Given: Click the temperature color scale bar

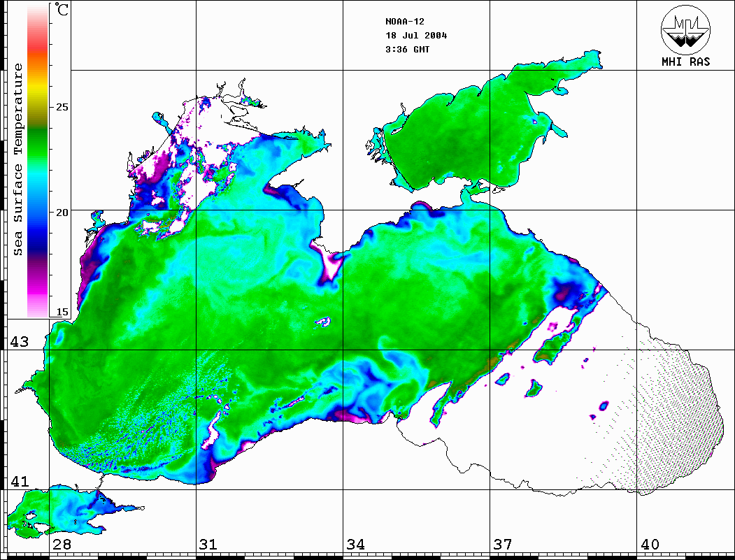Looking at the screenshot, I should click(38, 161).
